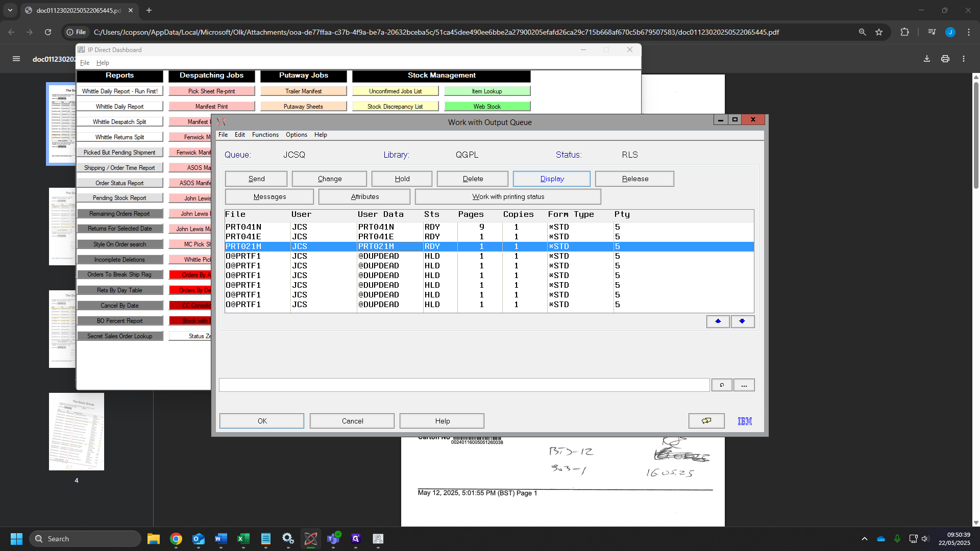The image size is (980, 551).
Task: Open Word from the taskbar
Action: click(x=221, y=539)
